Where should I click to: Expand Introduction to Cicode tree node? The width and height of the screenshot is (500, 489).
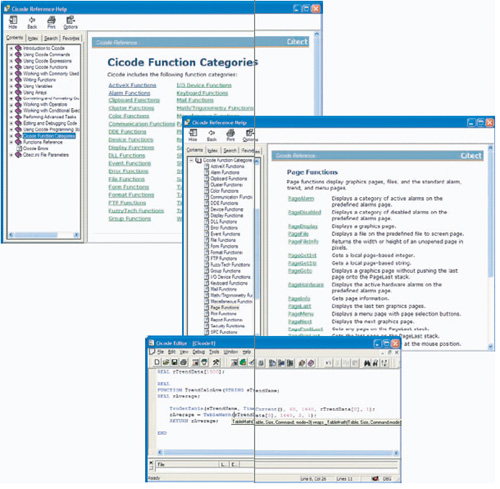(11, 48)
